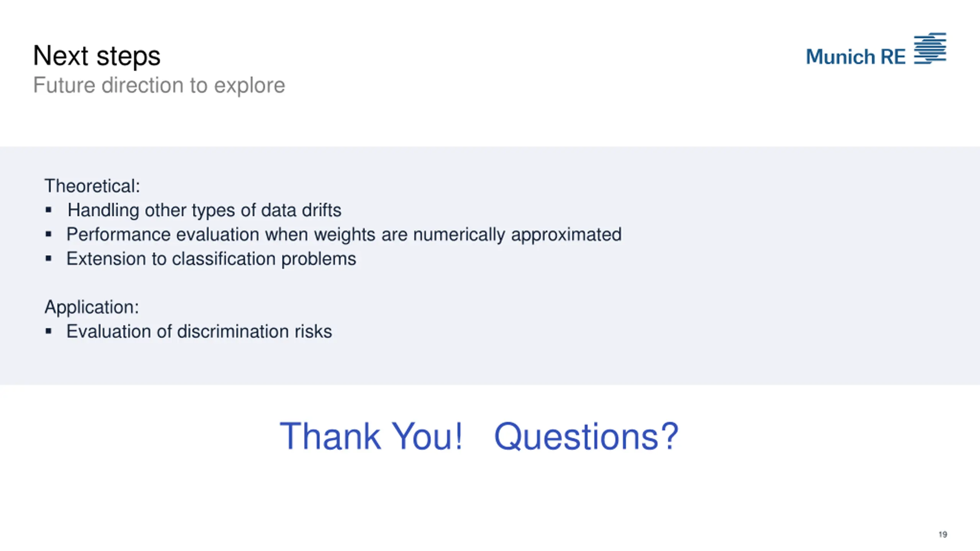Click the word 'approximated' in second bullet
Viewport: 980px width, 551px height.
(x=566, y=235)
